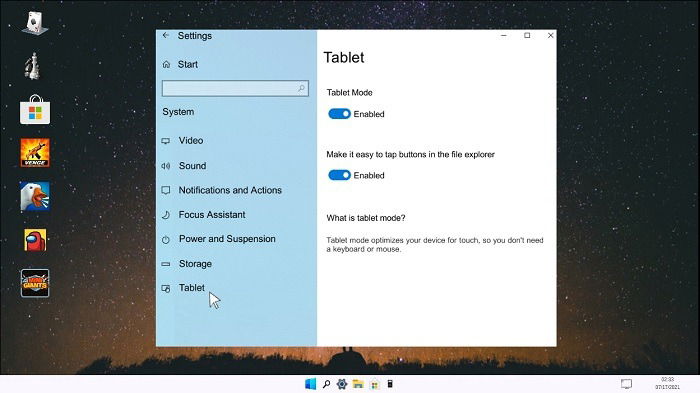Click the 'What is tablet mode?' heading
The image size is (700, 393).
point(366,218)
